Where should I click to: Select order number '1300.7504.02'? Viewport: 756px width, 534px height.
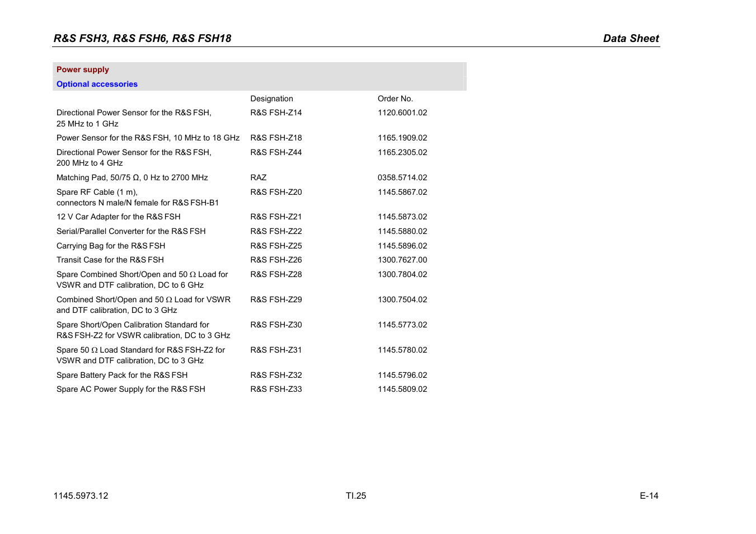point(402,299)
